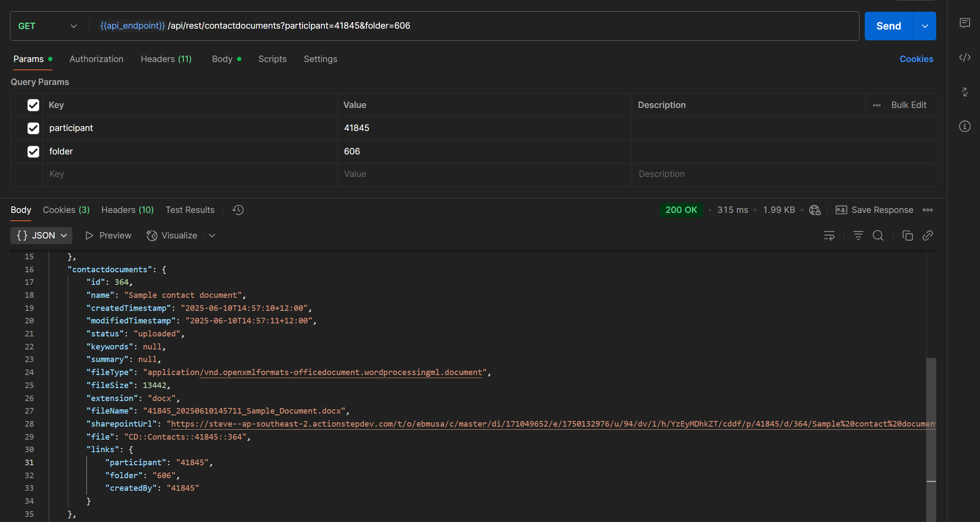Viewport: 980px width, 522px height.
Task: Open the request Headers (11) tab
Action: point(166,59)
